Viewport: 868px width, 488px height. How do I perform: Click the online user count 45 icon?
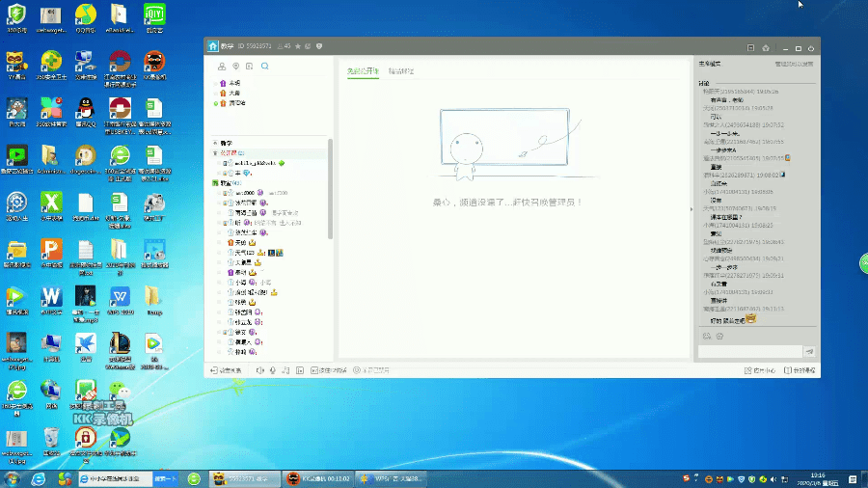coord(284,46)
